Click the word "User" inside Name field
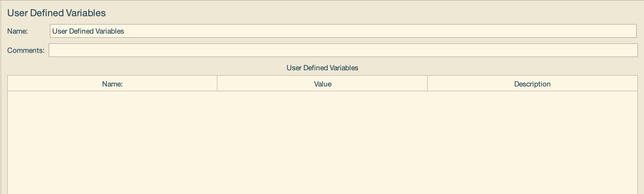The image size is (644, 194). (59, 31)
